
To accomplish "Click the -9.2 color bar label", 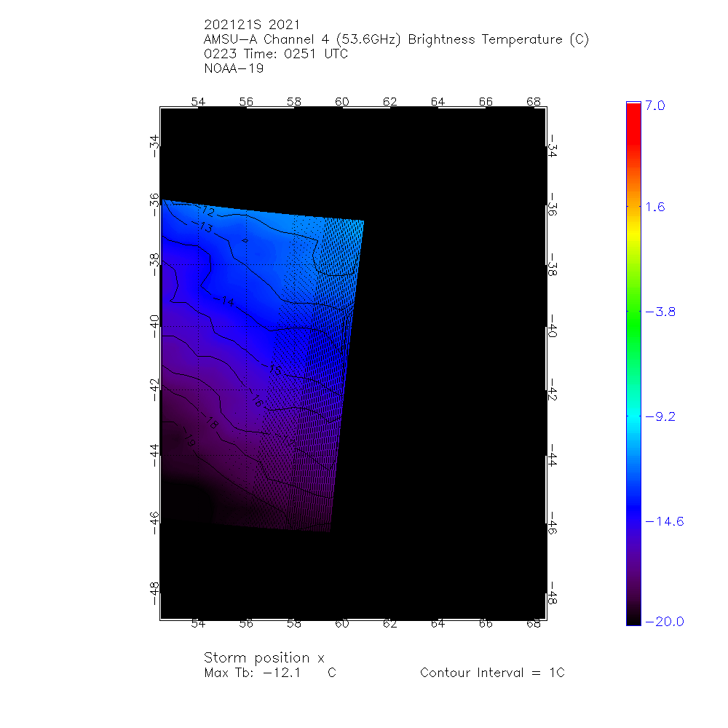I will (x=660, y=416).
